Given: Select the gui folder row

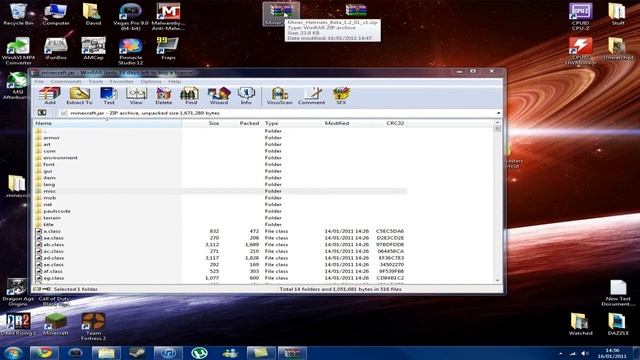Looking at the screenshot, I should [220, 171].
